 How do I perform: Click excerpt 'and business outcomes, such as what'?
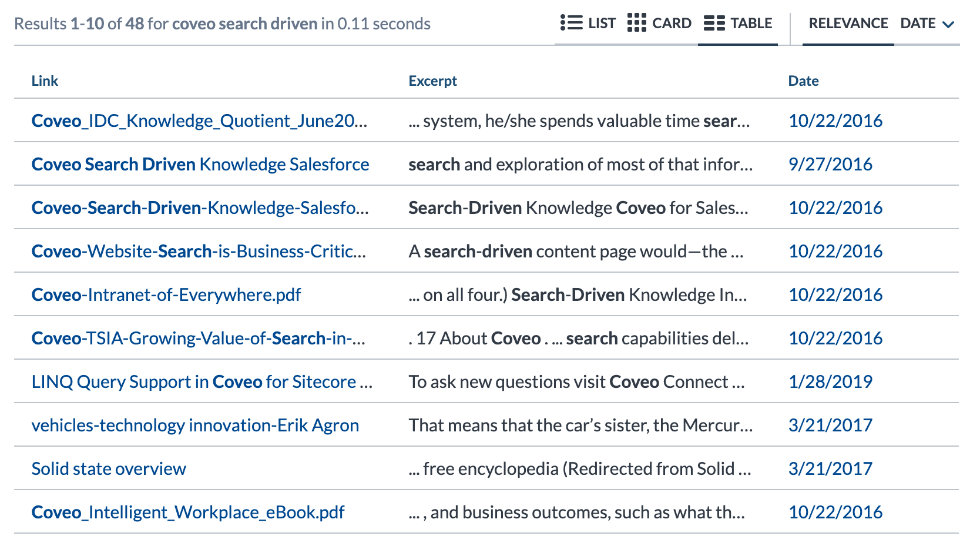pyautogui.click(x=577, y=512)
